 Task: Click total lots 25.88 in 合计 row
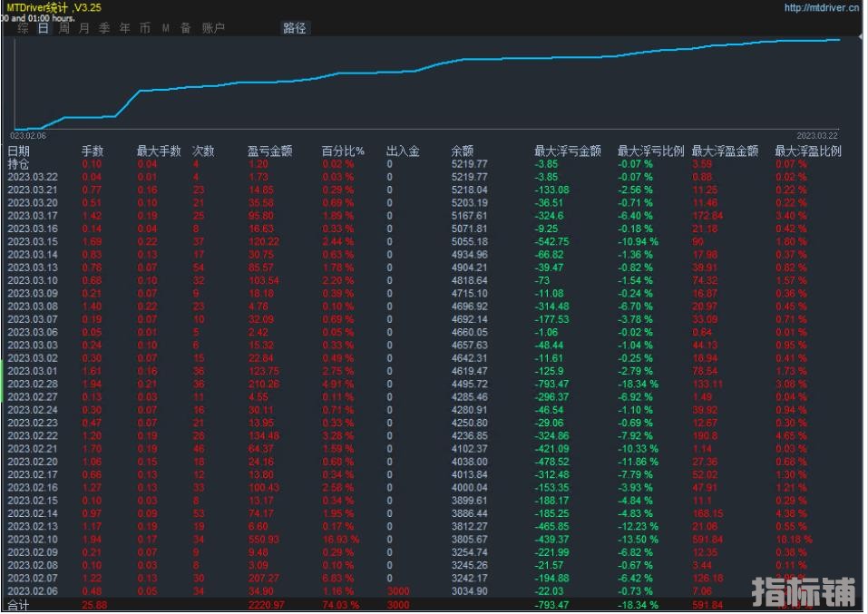[x=94, y=605]
